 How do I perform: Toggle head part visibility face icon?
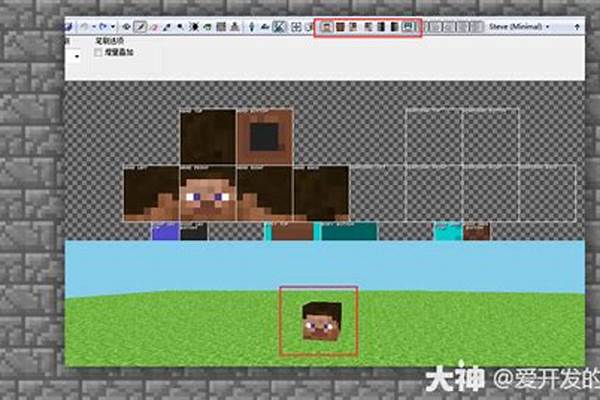pos(326,27)
